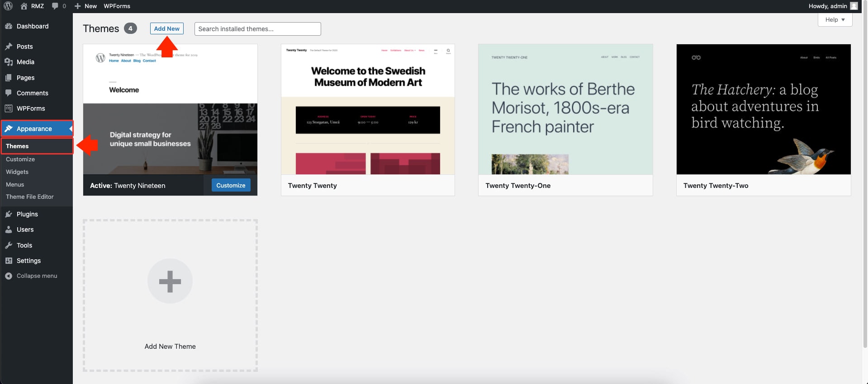Open the Tools menu item
The width and height of the screenshot is (868, 384).
[x=36, y=245]
